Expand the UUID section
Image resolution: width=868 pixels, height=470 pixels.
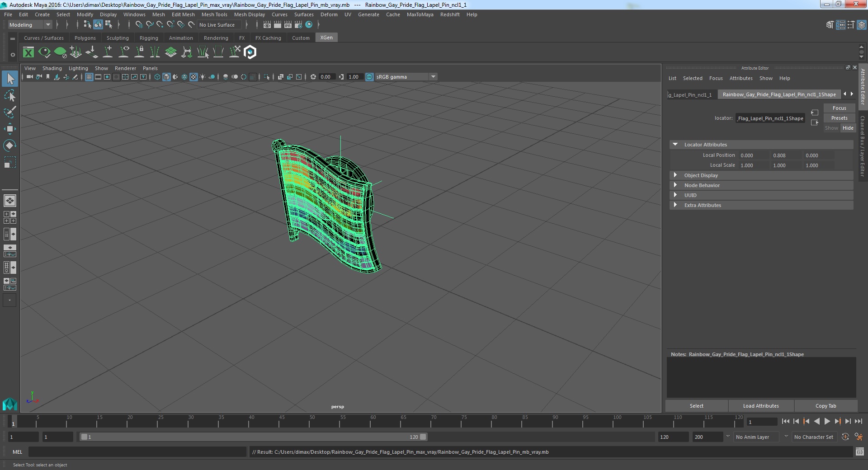675,195
